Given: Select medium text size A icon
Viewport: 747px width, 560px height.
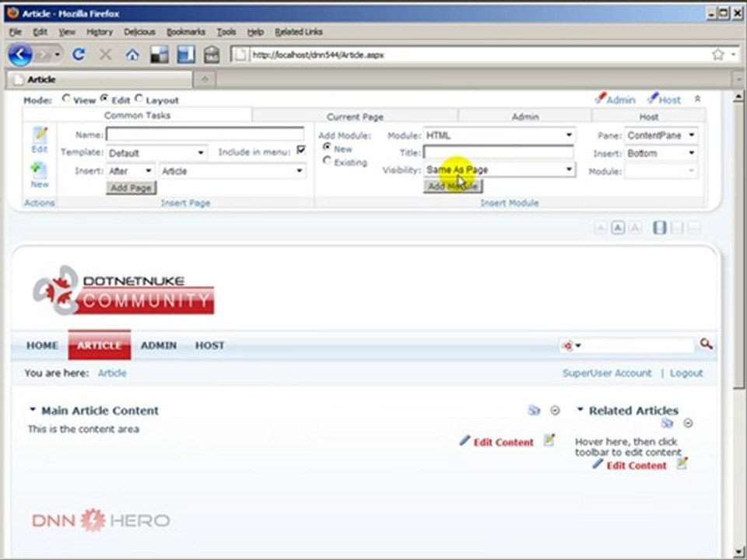Looking at the screenshot, I should (618, 228).
